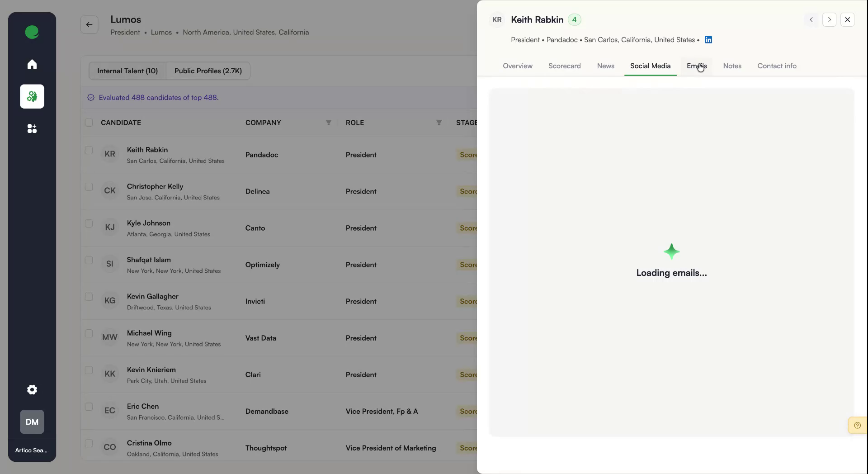This screenshot has width=868, height=474.
Task: Open the Settings gear in the sidebar
Action: [32, 389]
